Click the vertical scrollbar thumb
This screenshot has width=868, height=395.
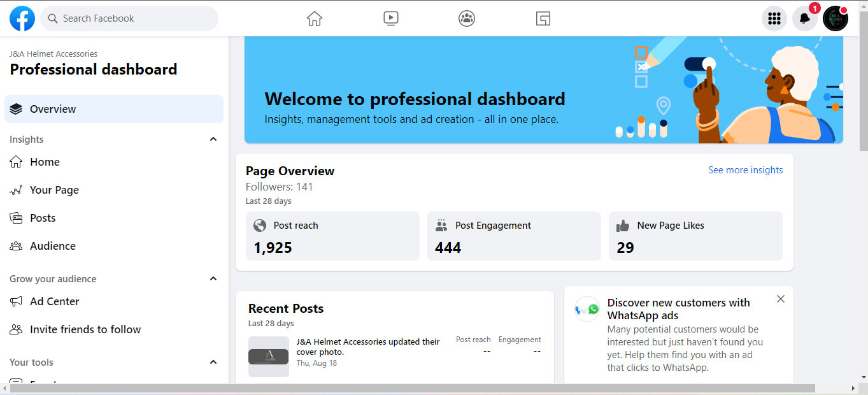coord(864,80)
